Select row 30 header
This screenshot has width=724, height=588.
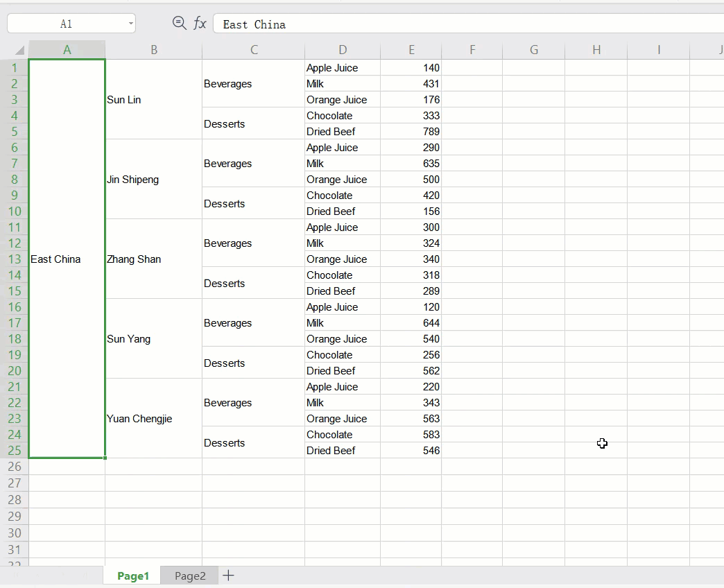15,533
